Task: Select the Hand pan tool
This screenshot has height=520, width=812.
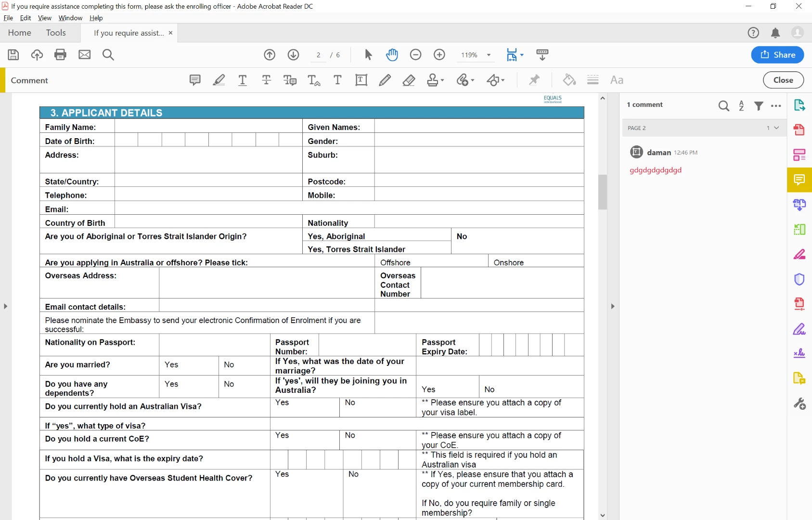Action: point(392,55)
